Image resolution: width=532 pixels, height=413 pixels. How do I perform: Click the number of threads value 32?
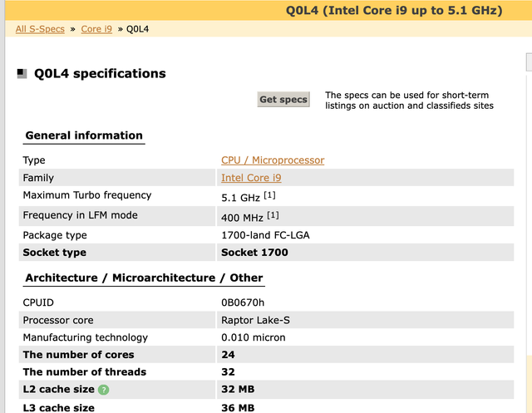click(x=228, y=372)
